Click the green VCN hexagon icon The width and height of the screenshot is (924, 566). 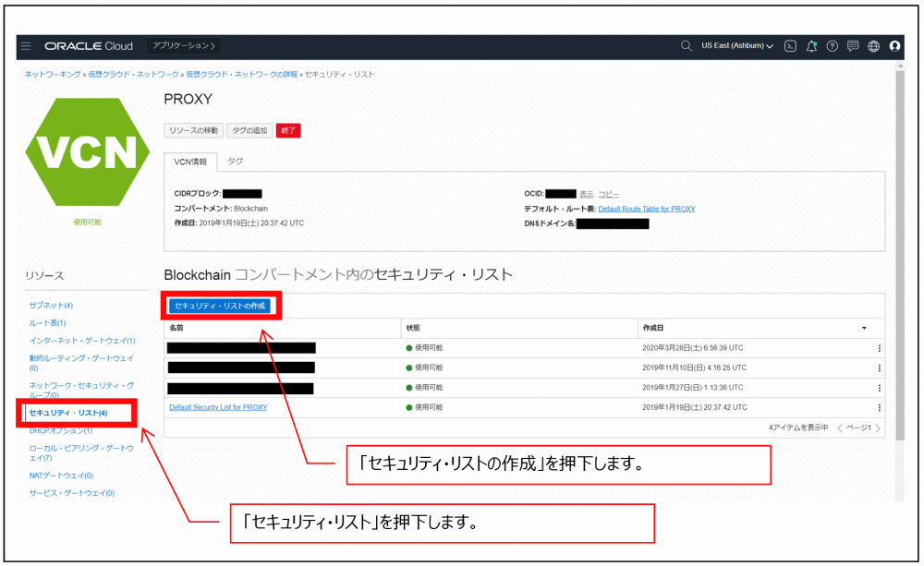point(87,152)
